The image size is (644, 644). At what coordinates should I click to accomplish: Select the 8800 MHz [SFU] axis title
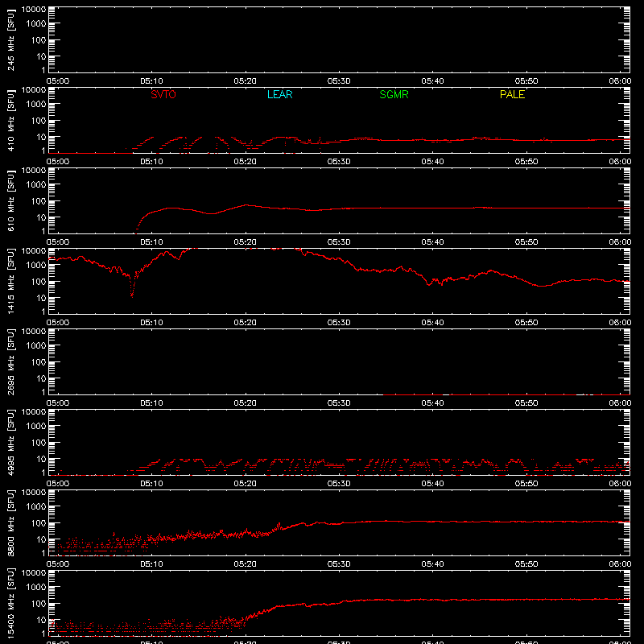coord(11,522)
